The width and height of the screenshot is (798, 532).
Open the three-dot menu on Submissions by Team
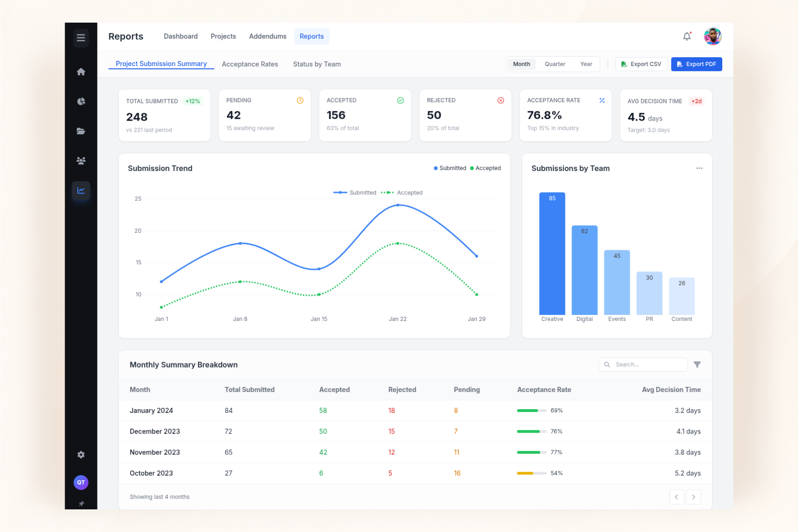pos(699,168)
